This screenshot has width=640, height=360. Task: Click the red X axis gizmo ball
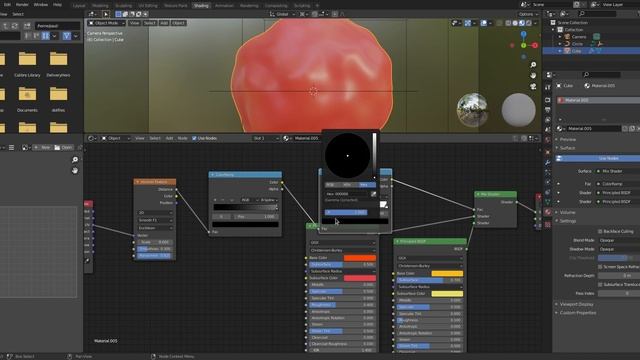pos(535,45)
